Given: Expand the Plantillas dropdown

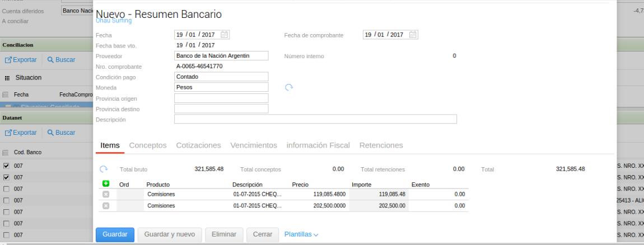Looking at the screenshot, I should click(x=301, y=234).
